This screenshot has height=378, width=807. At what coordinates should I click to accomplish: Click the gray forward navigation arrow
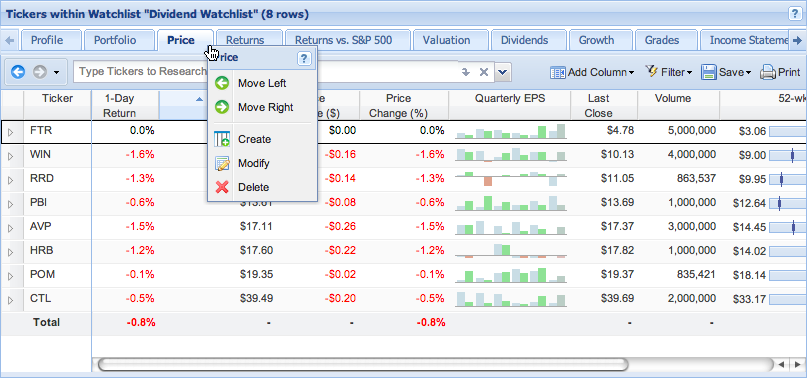(40, 72)
